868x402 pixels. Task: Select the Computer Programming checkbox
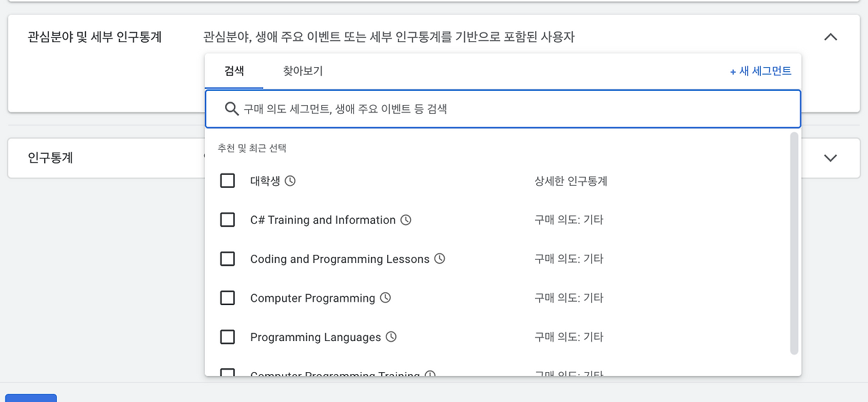[227, 297]
